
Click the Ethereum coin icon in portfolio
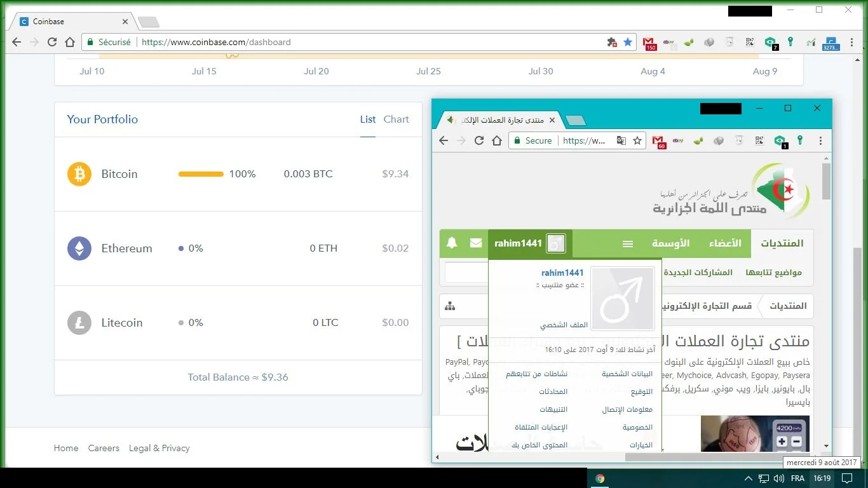pyautogui.click(x=79, y=248)
